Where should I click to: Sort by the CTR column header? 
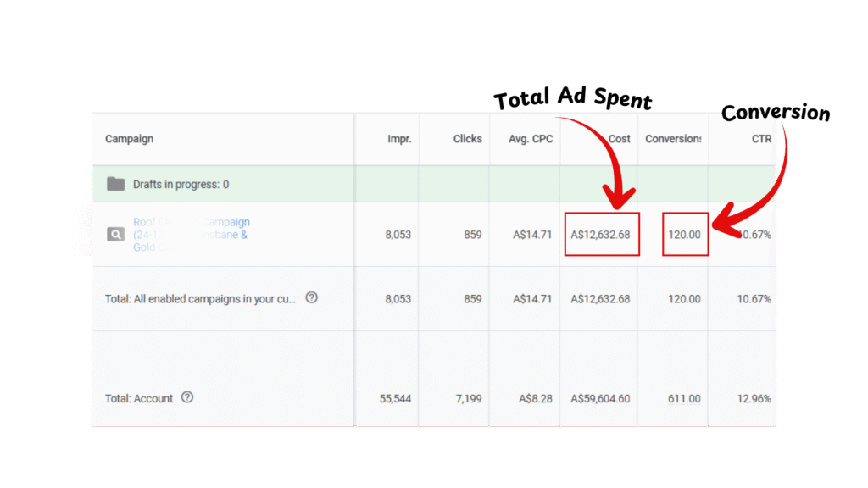[x=760, y=139]
